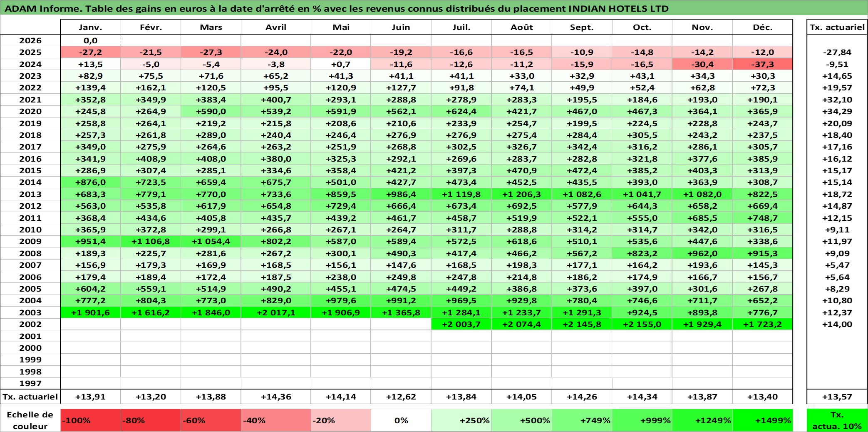Viewport: 868px width, 432px height.
Task: Select the Avril column header
Action: click(276, 27)
